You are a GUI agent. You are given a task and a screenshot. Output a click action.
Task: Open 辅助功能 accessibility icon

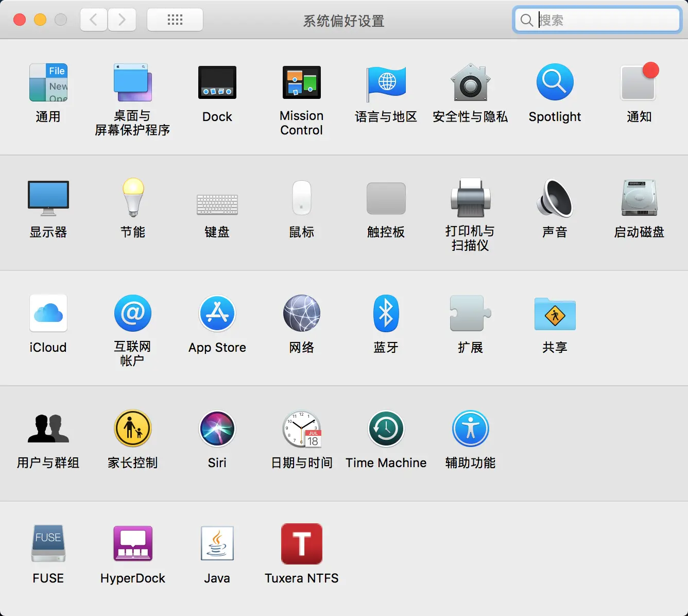471,429
